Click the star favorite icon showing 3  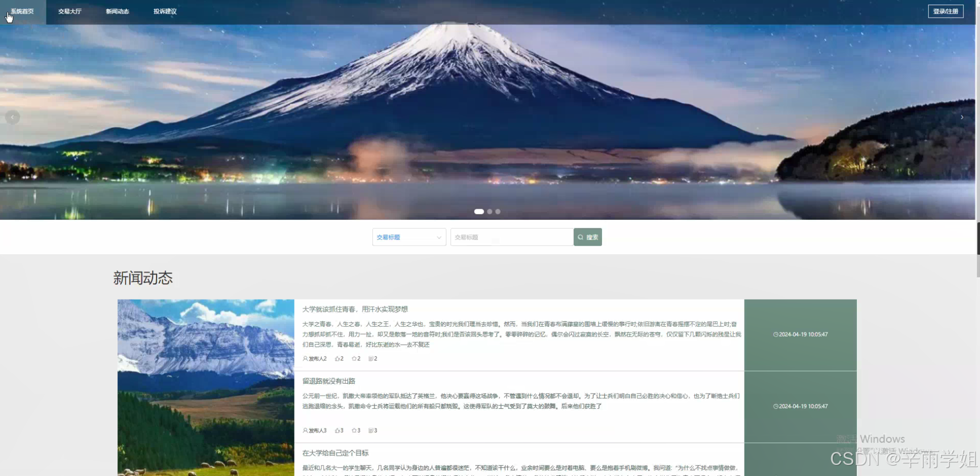tap(354, 431)
